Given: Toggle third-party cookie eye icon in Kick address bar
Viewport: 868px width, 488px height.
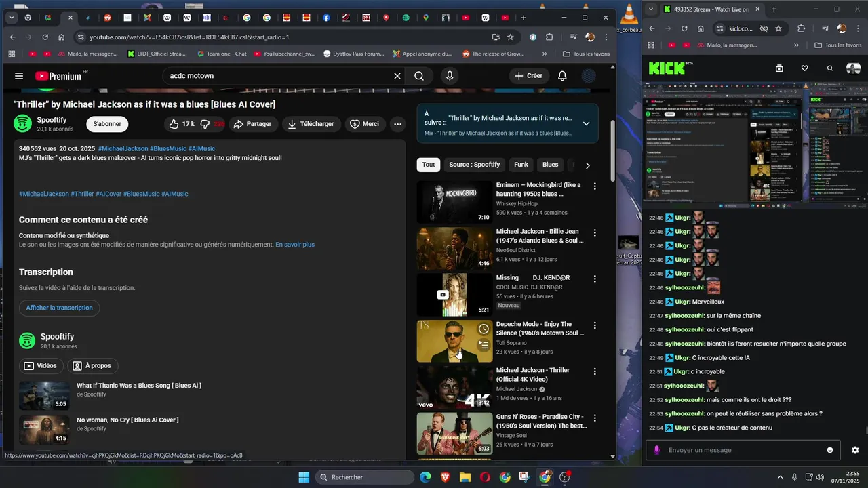Looking at the screenshot, I should point(764,28).
